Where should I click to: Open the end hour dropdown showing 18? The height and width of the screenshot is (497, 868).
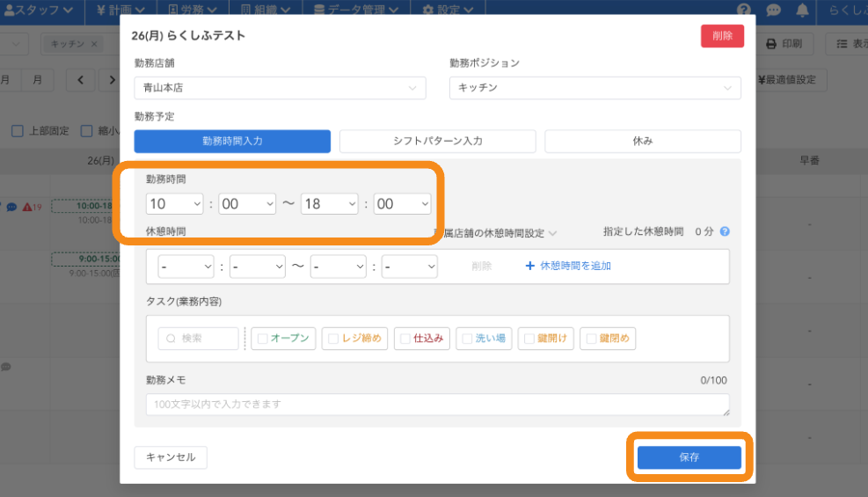[x=330, y=204]
